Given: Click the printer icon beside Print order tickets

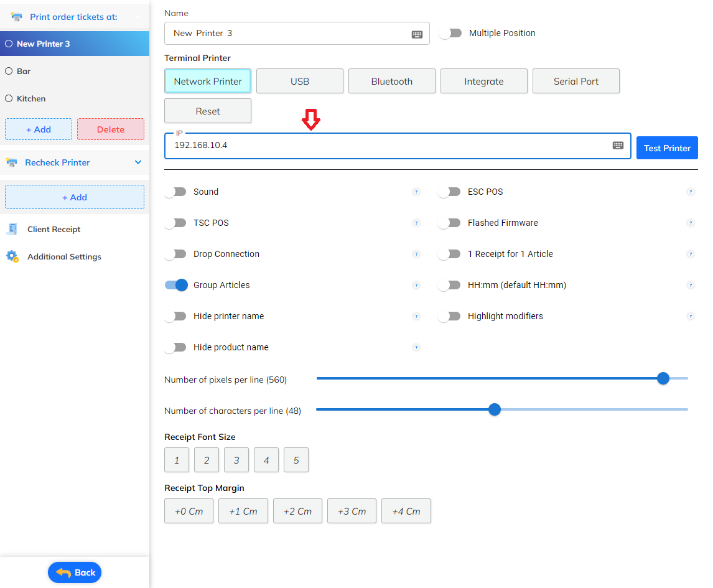Looking at the screenshot, I should (17, 17).
